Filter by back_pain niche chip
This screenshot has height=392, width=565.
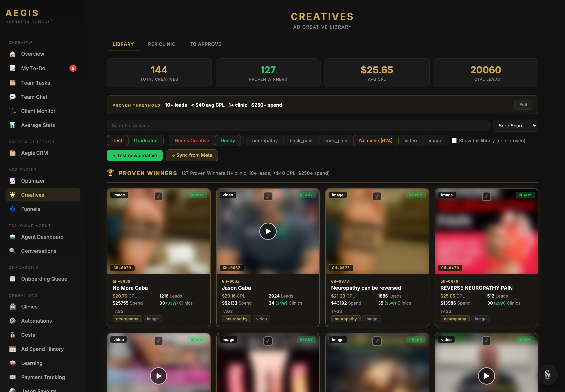(301, 141)
